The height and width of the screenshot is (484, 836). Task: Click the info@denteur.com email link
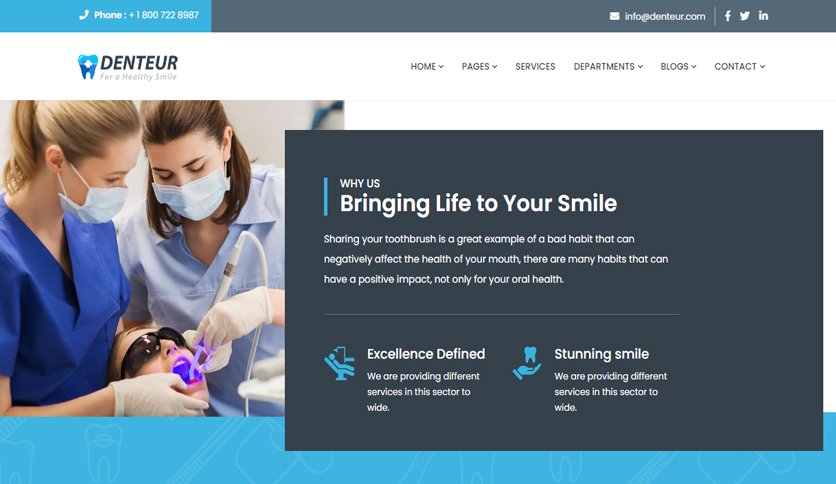point(665,17)
